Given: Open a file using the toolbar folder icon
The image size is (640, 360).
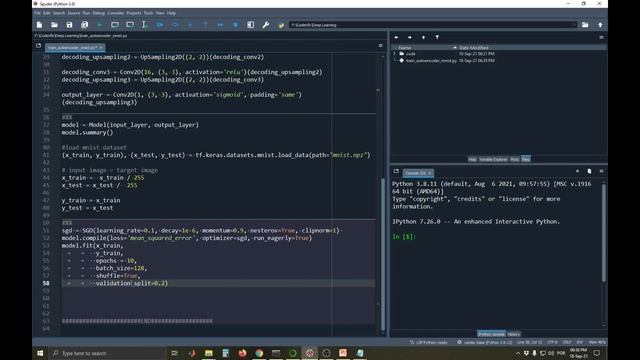Looking at the screenshot, I should tap(54, 25).
